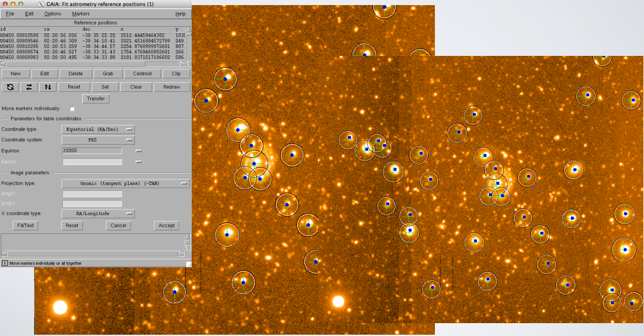Toggle the Move markers individually checkbox

point(72,109)
